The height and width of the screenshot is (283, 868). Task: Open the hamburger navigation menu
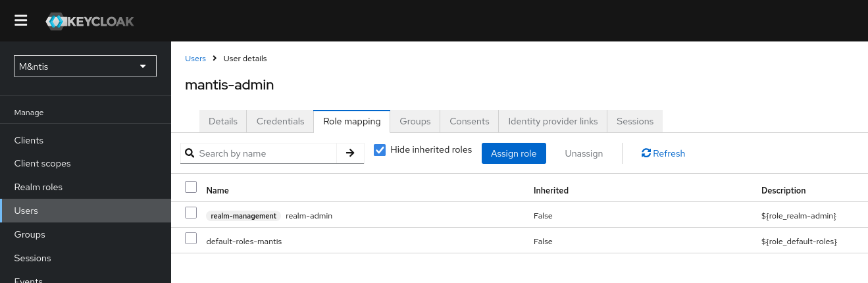[21, 20]
